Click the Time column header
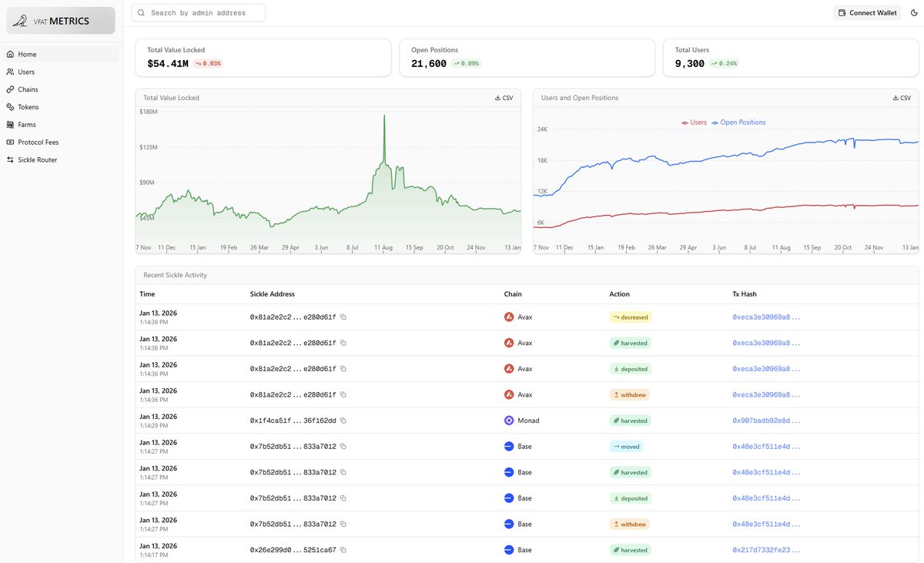 147,294
